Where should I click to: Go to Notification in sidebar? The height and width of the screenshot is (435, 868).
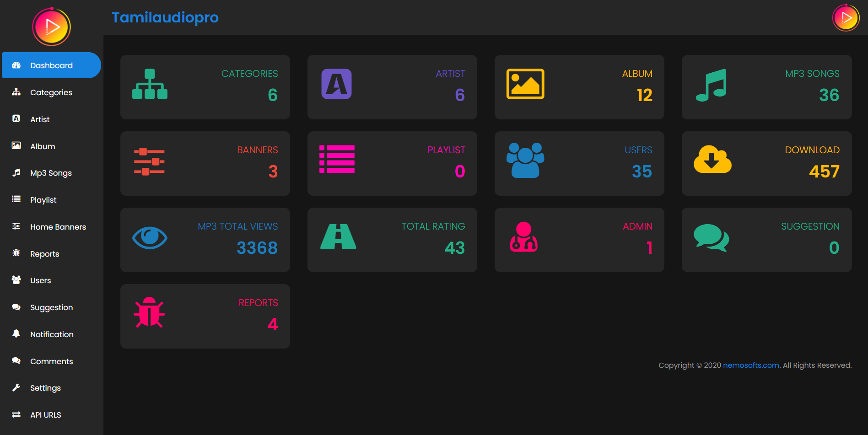point(51,334)
